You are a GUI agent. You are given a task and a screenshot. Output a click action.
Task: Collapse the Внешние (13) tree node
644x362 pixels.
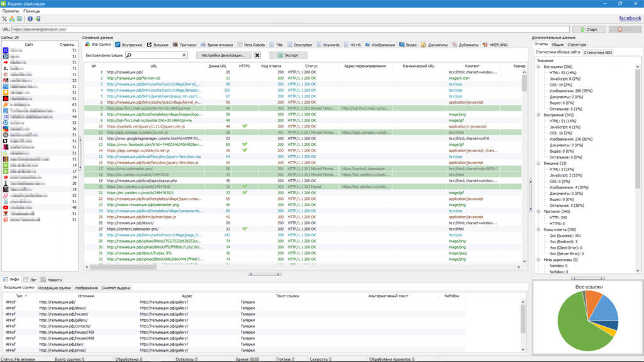coord(538,162)
